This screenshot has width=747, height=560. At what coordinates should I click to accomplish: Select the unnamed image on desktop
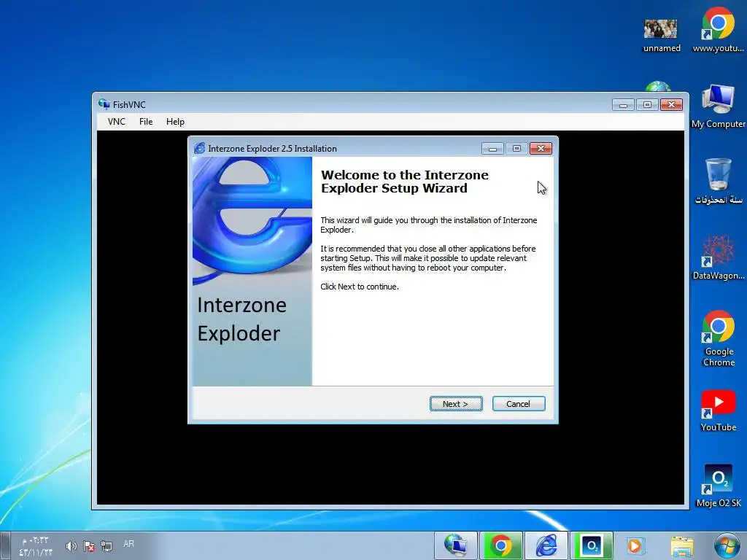point(661,35)
